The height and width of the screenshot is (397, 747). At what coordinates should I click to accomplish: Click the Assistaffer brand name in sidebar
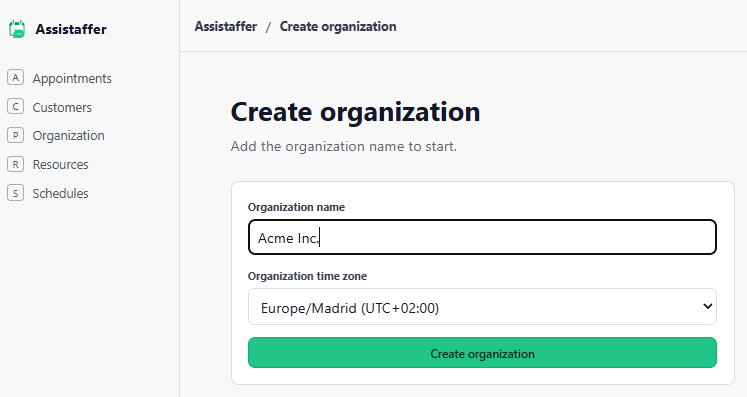[x=71, y=29]
